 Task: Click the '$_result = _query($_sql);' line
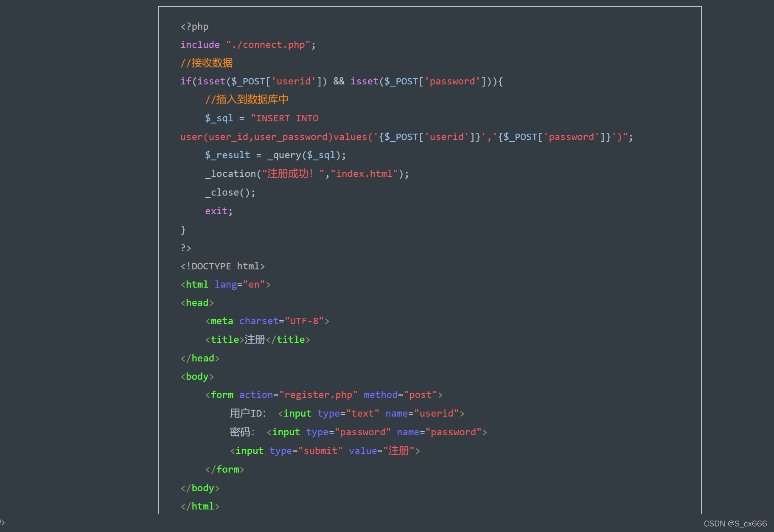click(275, 155)
